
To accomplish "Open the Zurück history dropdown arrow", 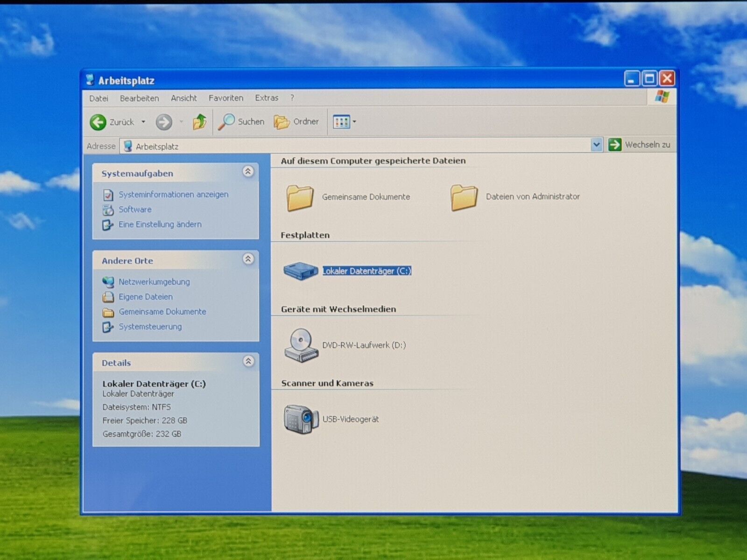I will pyautogui.click(x=143, y=122).
